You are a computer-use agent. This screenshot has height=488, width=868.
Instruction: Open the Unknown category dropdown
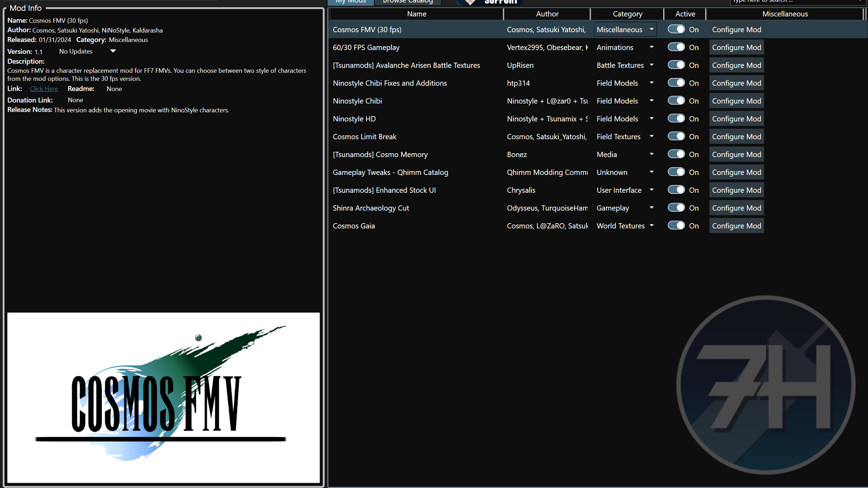[625, 172]
